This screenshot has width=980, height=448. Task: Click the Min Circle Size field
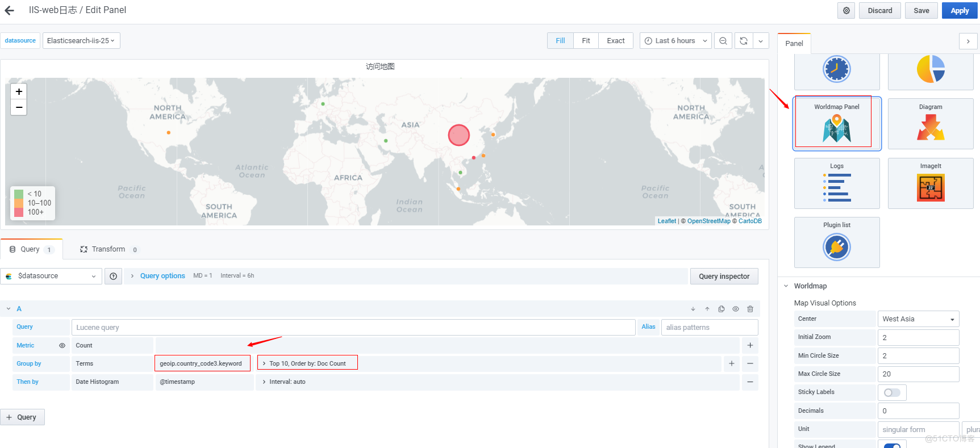918,356
